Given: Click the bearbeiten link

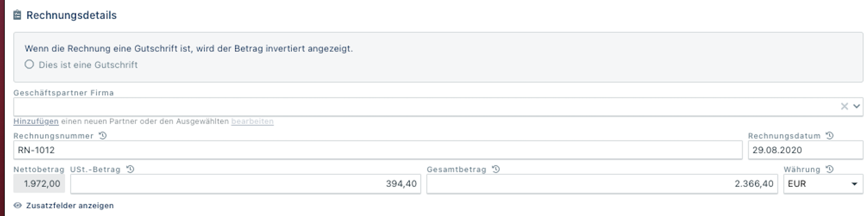Looking at the screenshot, I should click(252, 122).
